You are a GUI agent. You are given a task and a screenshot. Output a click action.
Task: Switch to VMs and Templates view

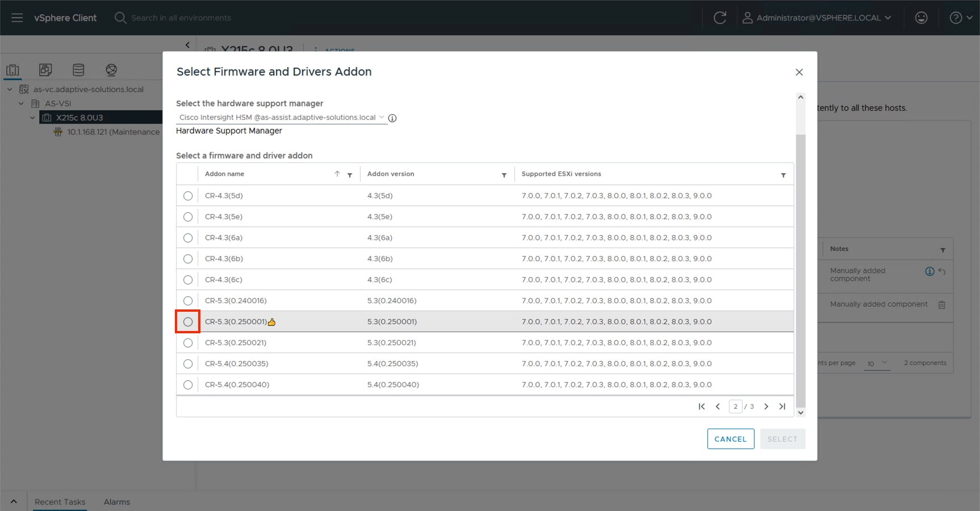[x=45, y=69]
